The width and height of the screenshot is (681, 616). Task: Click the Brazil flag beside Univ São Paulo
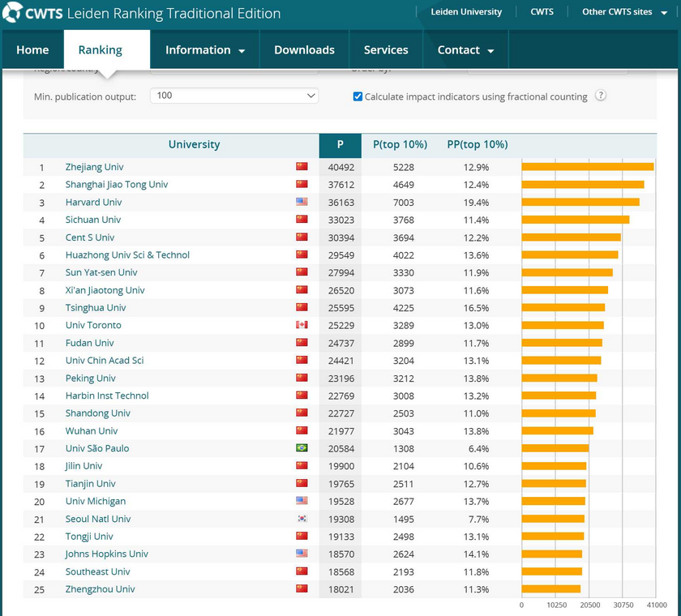302,448
